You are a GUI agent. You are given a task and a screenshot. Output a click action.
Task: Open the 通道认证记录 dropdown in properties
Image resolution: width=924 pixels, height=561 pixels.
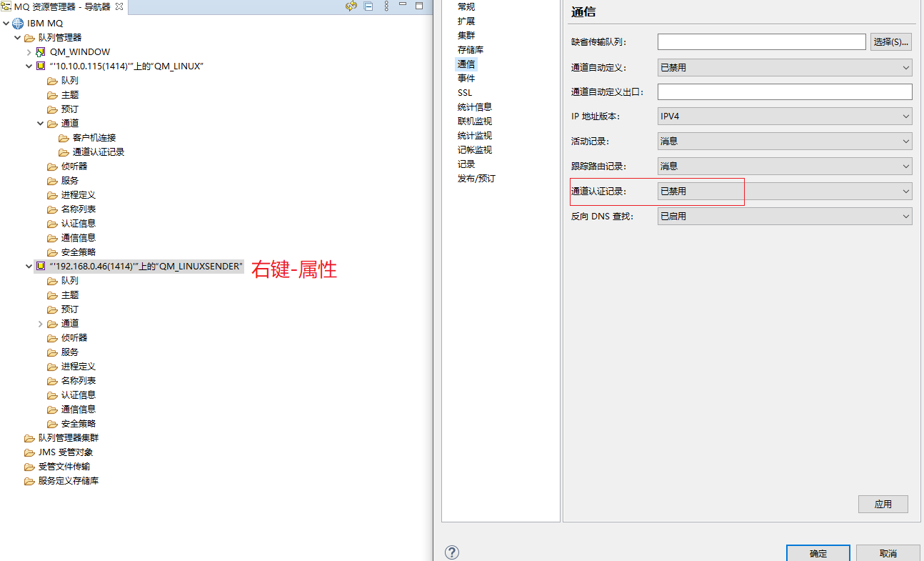point(785,191)
